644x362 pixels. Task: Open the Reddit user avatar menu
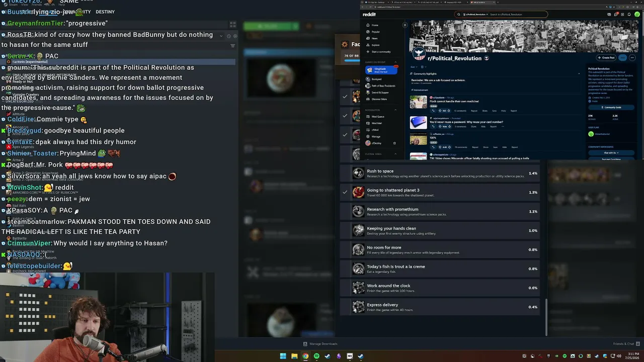click(636, 15)
